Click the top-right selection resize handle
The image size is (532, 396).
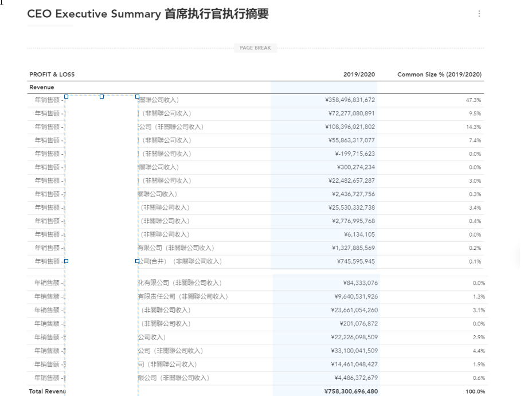[x=137, y=97]
